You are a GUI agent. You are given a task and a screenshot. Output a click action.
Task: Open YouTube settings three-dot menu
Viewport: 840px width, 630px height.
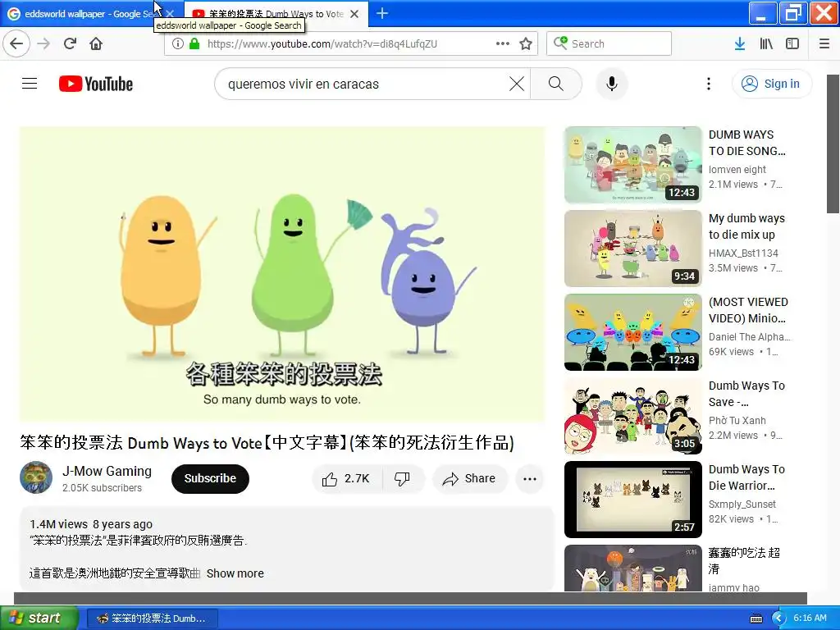(x=708, y=84)
